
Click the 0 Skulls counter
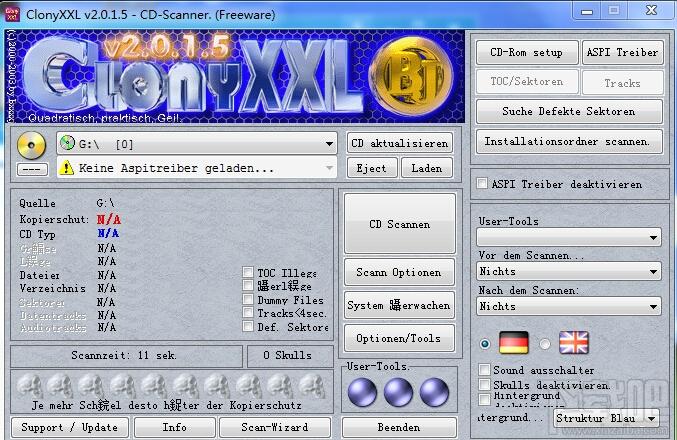(x=291, y=356)
